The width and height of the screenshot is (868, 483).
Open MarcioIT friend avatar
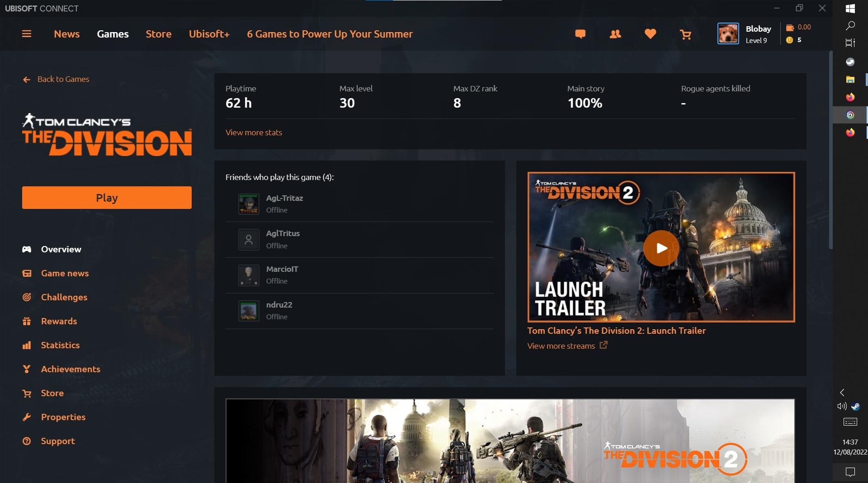pyautogui.click(x=249, y=275)
